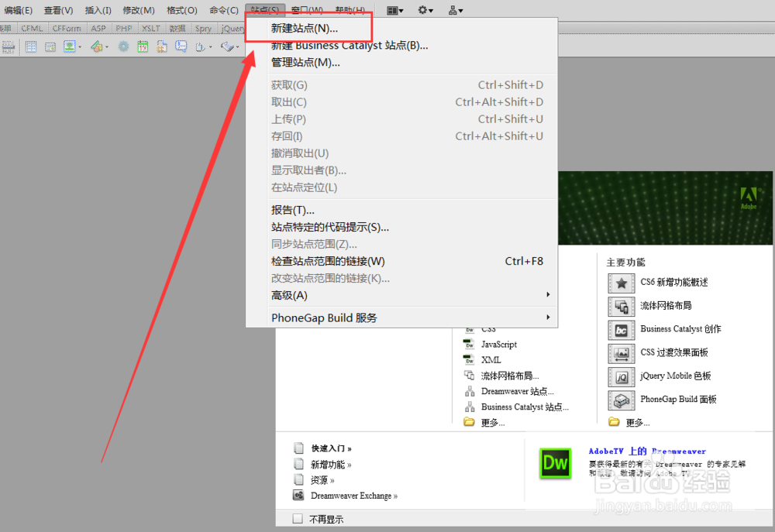Screen dimensions: 775x532
Task: Open the 查看(V) menu
Action: click(x=58, y=10)
